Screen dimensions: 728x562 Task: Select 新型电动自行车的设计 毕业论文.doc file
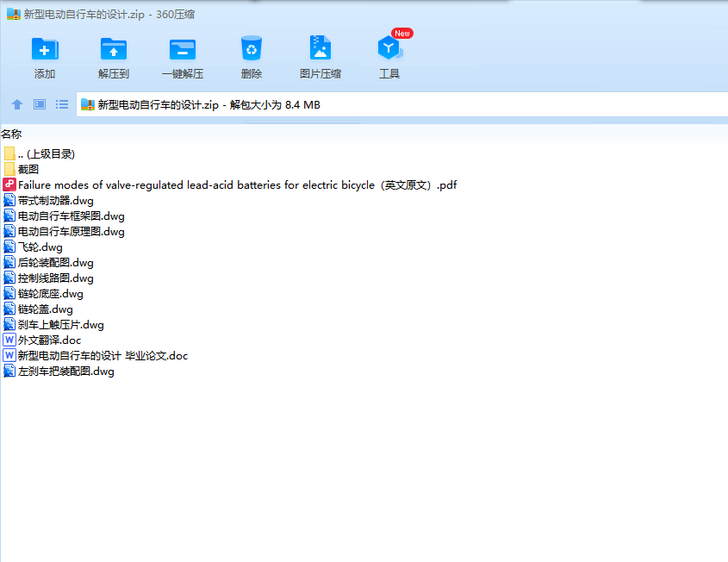click(x=96, y=355)
